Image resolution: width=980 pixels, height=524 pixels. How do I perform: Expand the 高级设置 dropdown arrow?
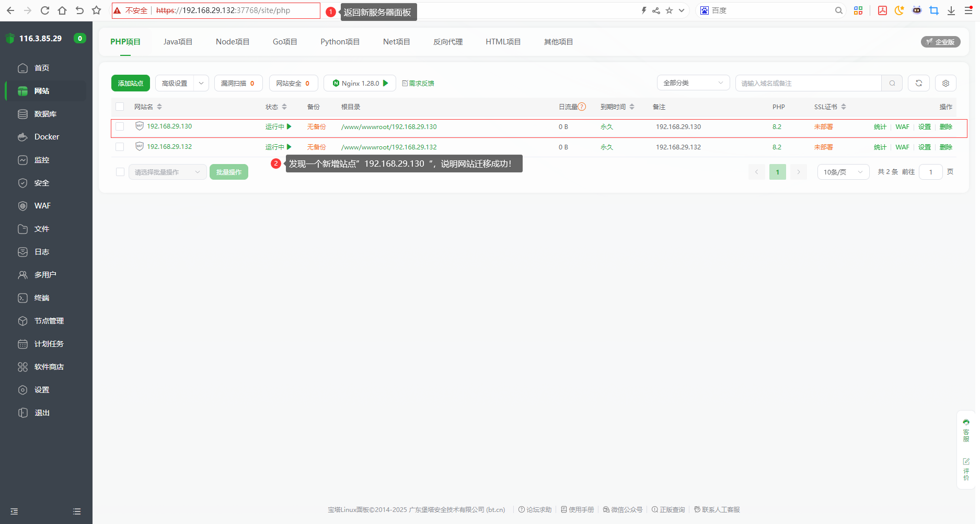click(201, 83)
